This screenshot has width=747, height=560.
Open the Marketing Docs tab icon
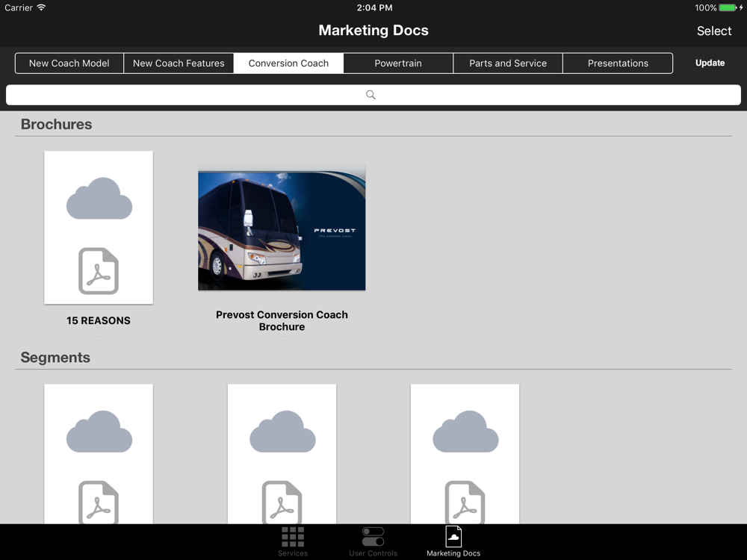click(x=453, y=537)
